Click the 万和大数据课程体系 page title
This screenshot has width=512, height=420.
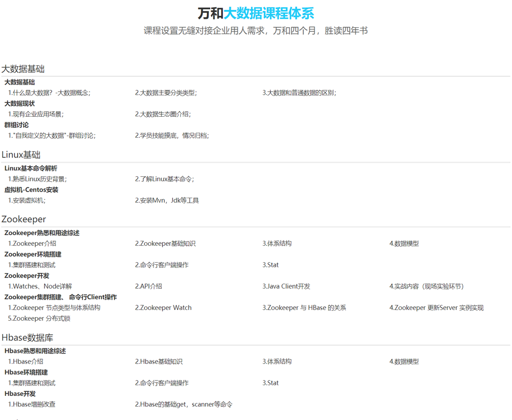[255, 13]
